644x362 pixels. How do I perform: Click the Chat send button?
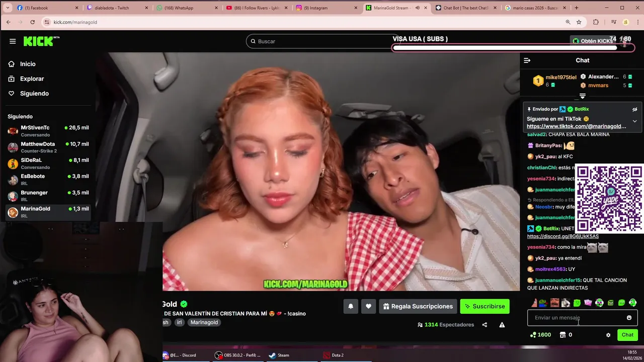click(x=627, y=335)
